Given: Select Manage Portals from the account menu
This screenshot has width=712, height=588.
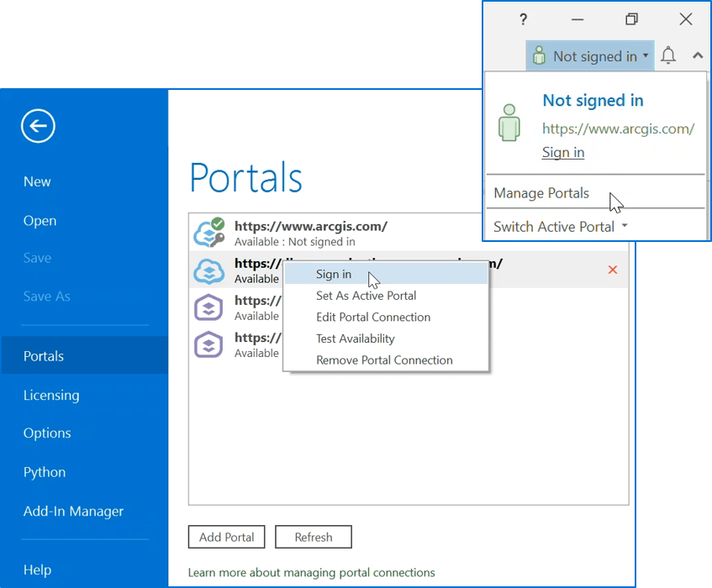Looking at the screenshot, I should (541, 193).
